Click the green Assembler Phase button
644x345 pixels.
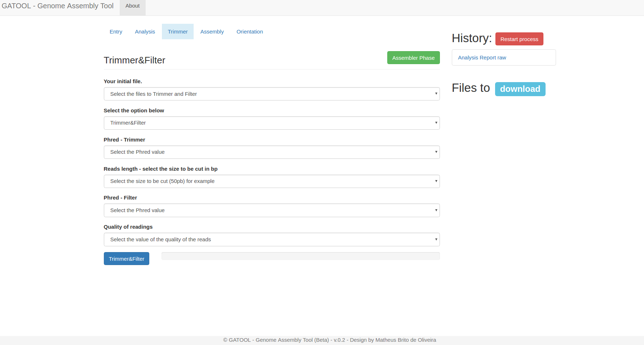[x=413, y=58]
